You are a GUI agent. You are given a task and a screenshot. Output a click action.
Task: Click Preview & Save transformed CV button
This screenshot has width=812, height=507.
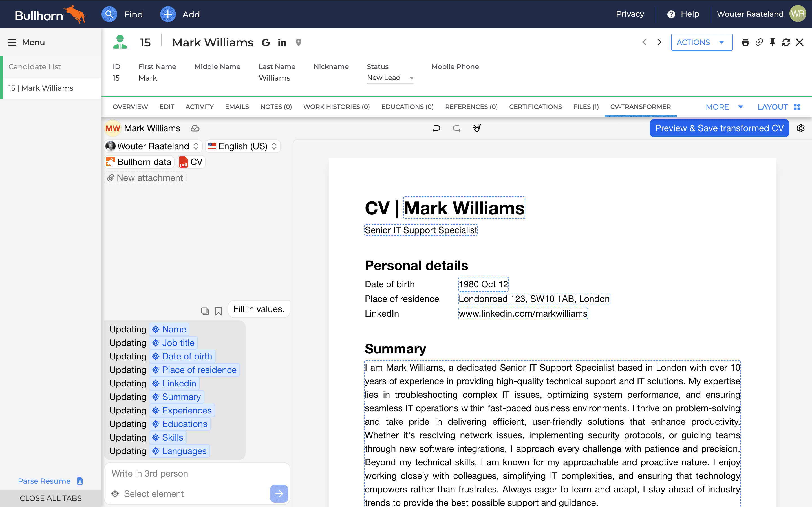(x=719, y=128)
